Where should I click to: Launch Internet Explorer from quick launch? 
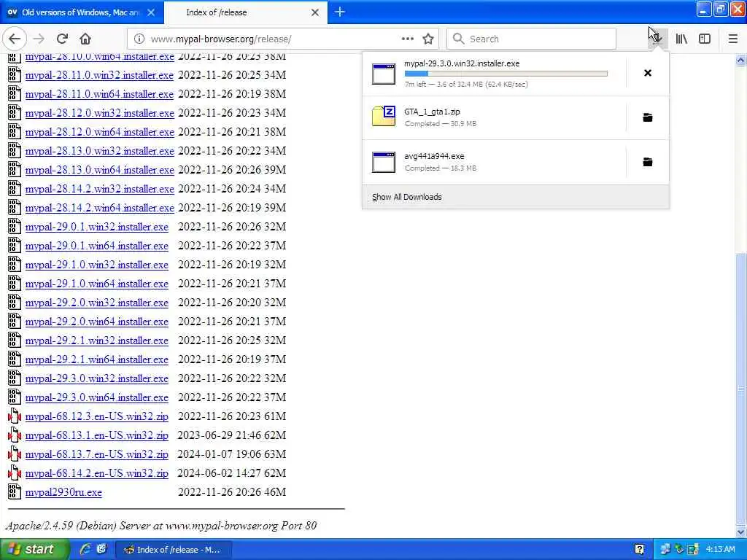coord(85,550)
